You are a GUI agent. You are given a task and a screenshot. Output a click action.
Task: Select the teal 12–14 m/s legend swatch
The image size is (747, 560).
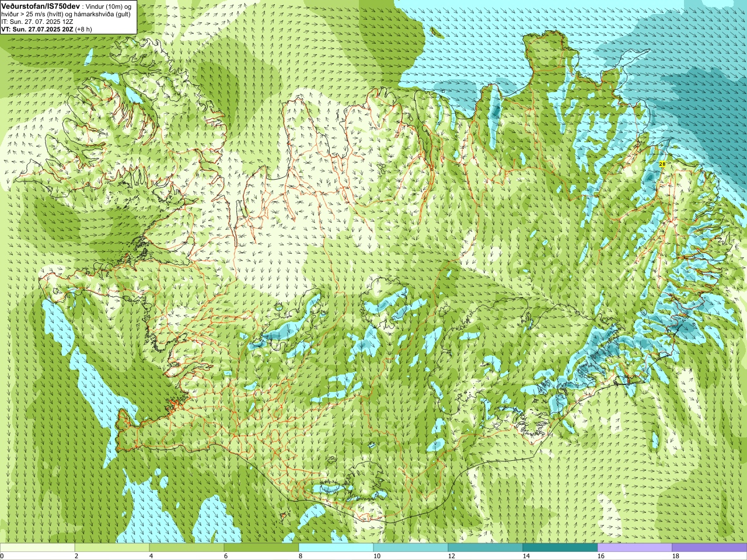pyautogui.click(x=486, y=548)
